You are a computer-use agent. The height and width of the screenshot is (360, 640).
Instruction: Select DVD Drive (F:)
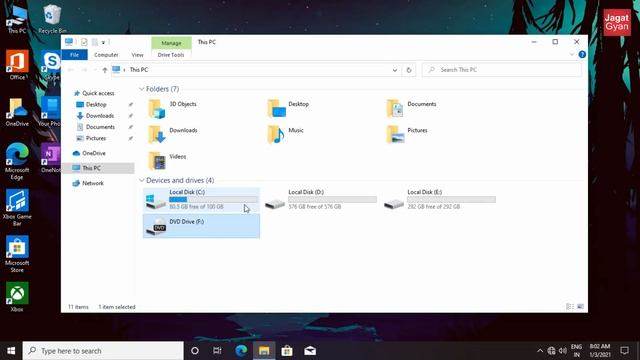tap(201, 226)
